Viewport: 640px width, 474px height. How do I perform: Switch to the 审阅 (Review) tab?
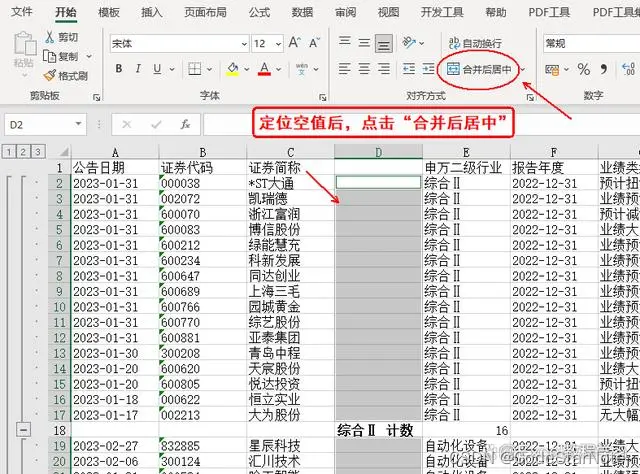tap(346, 12)
